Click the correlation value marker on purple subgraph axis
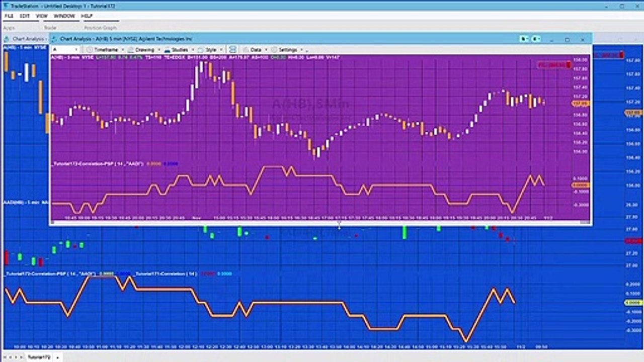644x362 pixels. point(581,185)
